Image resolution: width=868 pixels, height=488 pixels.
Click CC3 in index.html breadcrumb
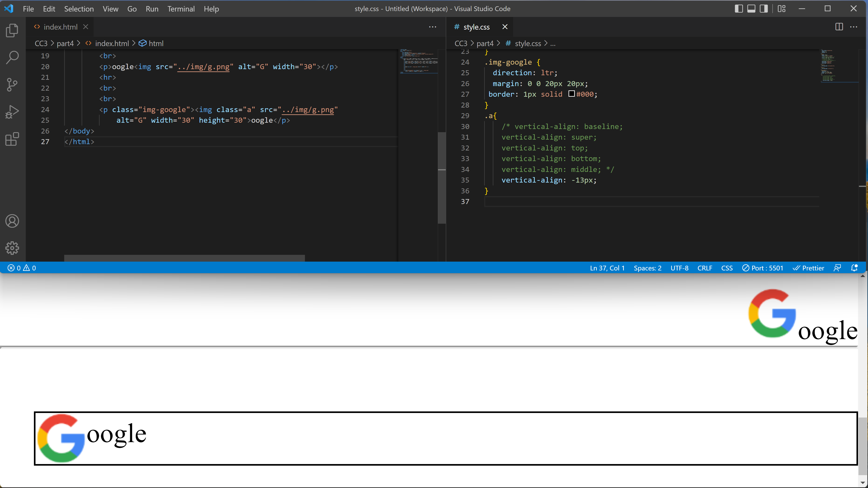coord(41,43)
